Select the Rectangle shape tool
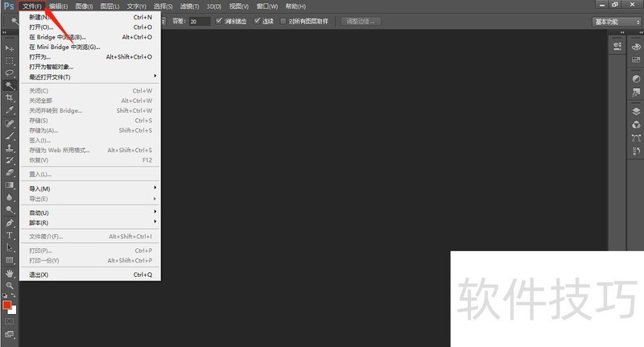This screenshot has height=347, width=644. pos(10,260)
